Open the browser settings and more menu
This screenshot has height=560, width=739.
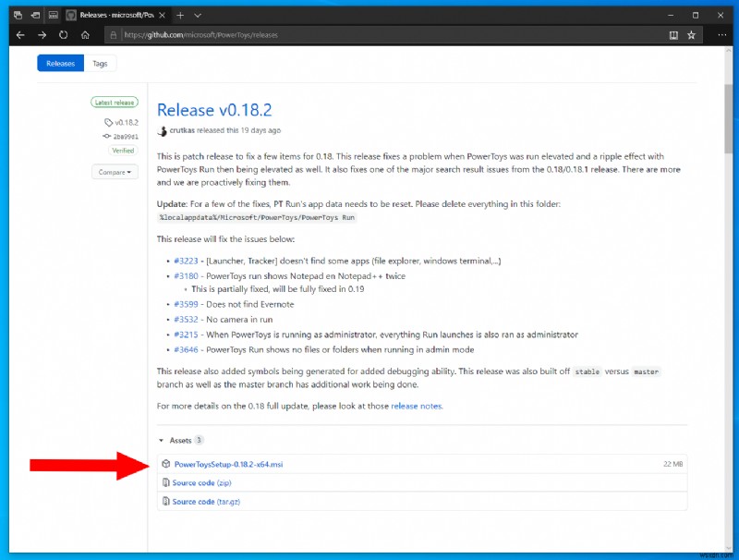[x=721, y=35]
